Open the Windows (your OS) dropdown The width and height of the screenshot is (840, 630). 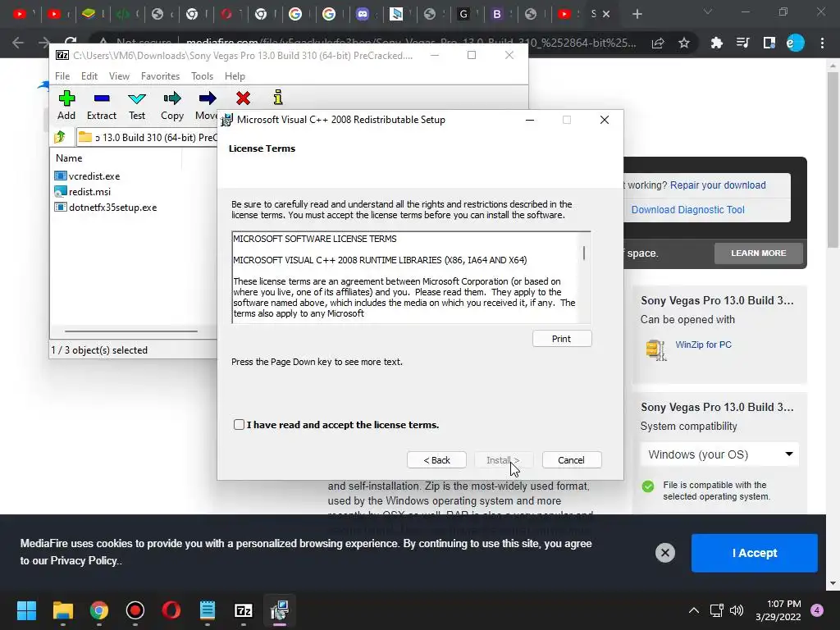click(x=719, y=454)
